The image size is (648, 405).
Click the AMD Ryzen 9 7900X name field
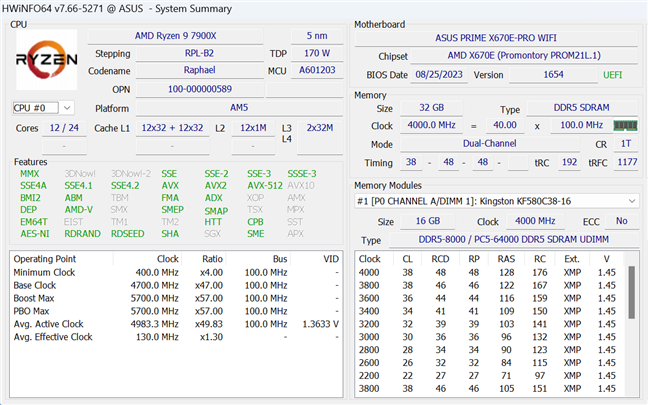tap(175, 36)
